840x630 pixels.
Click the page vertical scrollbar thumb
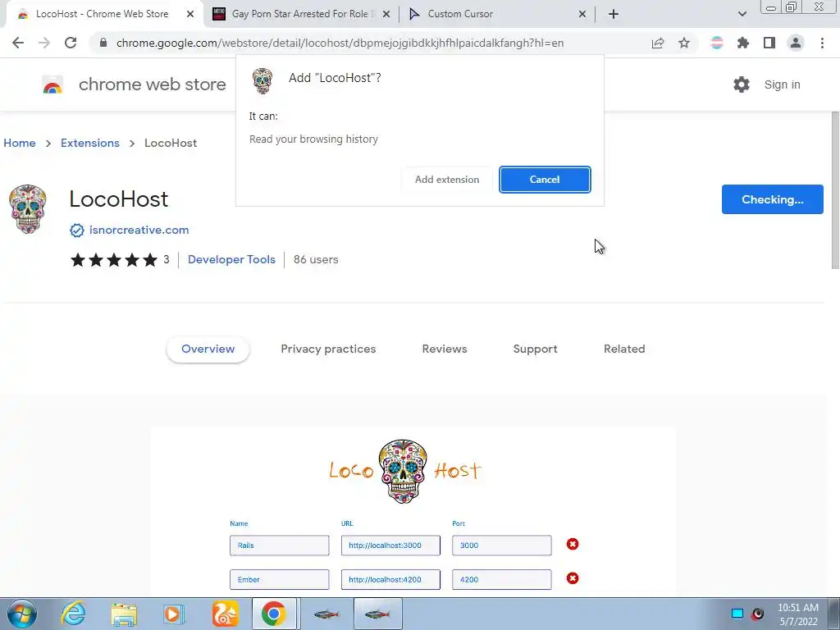835,190
